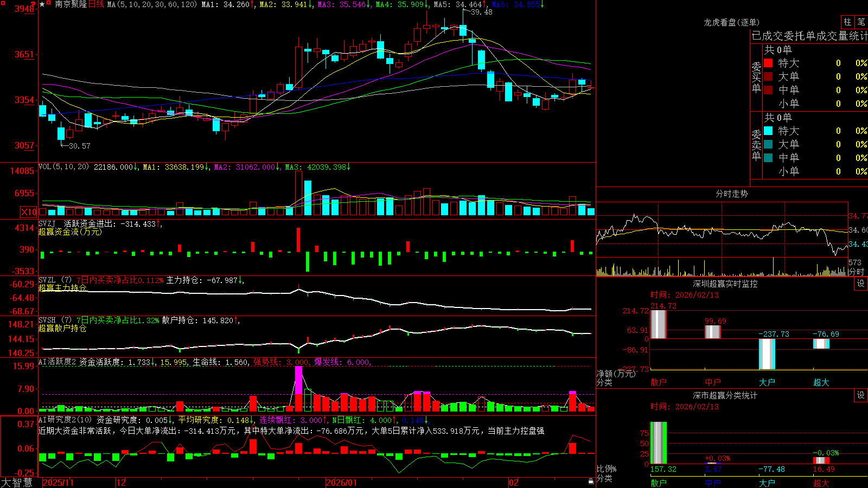
Task: Click the 委买单 vertical section label
Action: pyautogui.click(x=756, y=77)
